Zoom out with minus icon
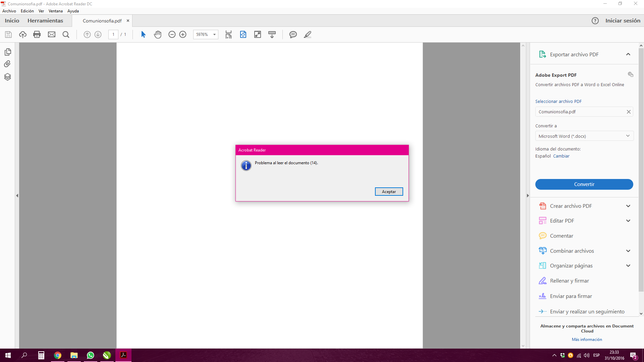This screenshot has width=644, height=362. tap(172, 35)
